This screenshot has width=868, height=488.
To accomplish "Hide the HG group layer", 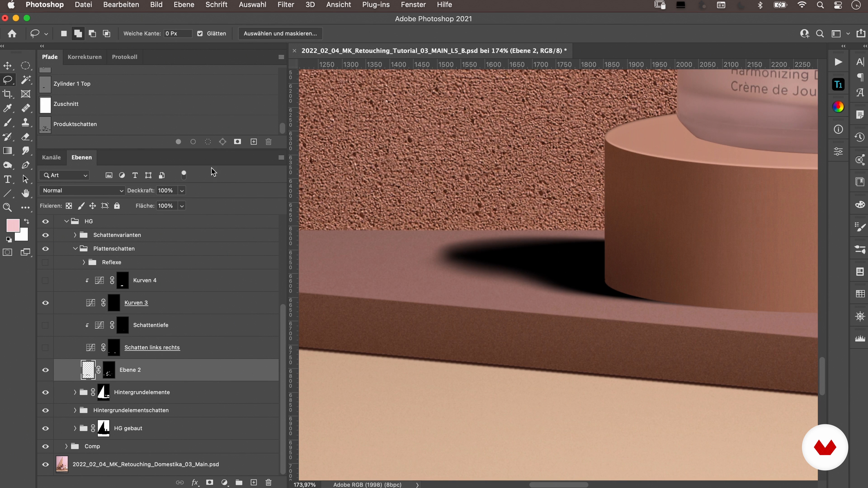I will tap(45, 221).
